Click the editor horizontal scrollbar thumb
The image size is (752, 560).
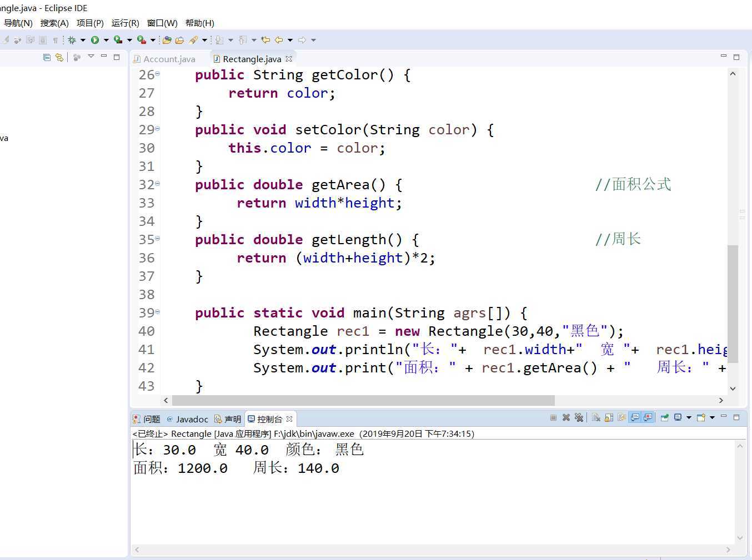tap(363, 400)
